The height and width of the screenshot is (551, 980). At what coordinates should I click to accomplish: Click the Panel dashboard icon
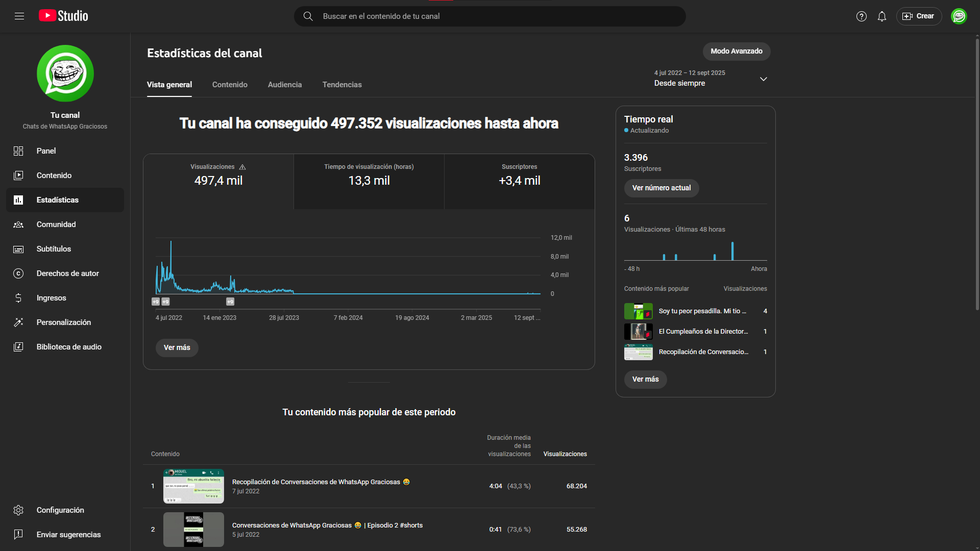18,151
